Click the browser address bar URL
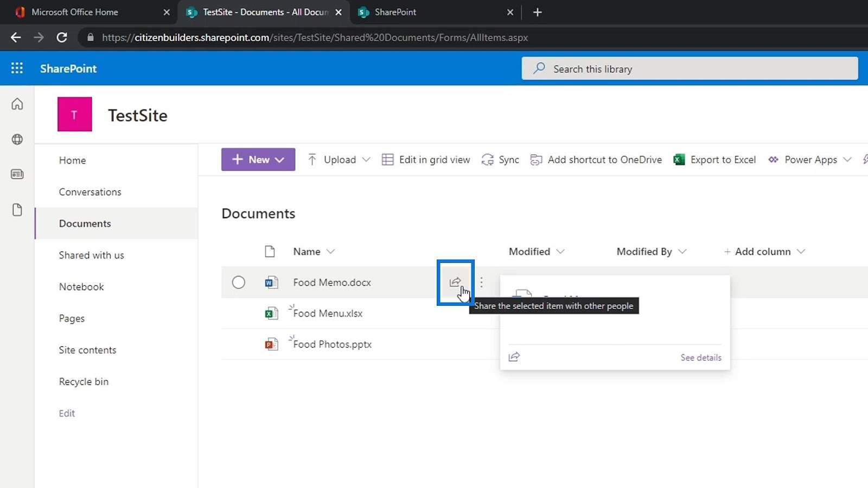 pos(315,37)
